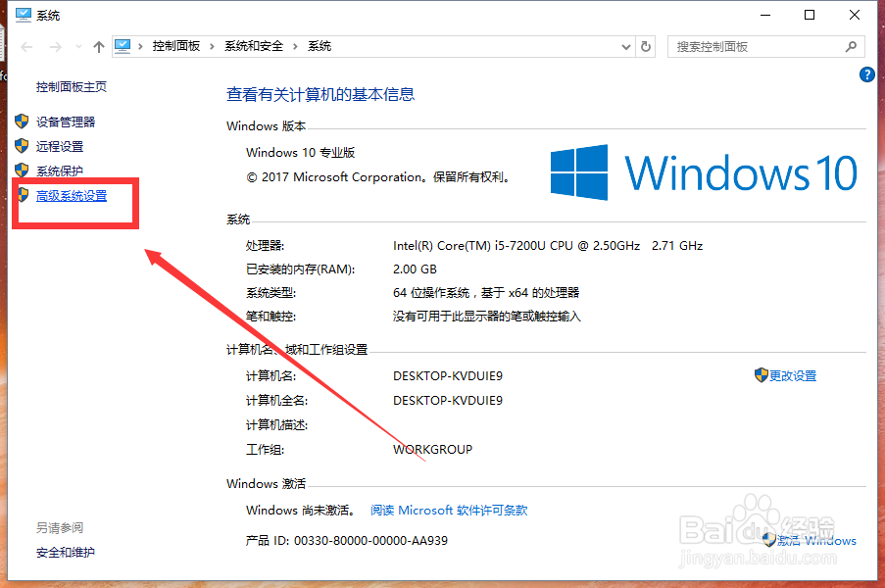Expand chevron after 系统和安全 breadcrumb
Viewport: 885px width, 588px height.
295,47
